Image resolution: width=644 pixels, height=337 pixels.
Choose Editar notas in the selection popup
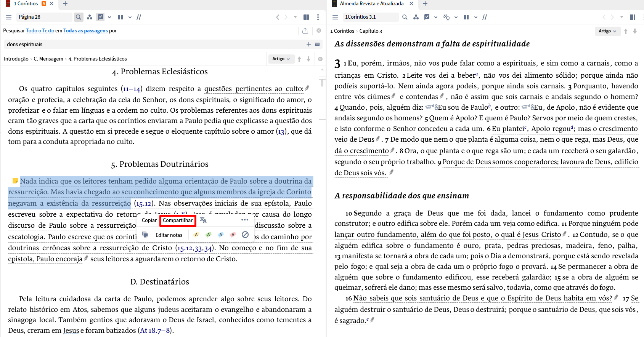coord(169,235)
